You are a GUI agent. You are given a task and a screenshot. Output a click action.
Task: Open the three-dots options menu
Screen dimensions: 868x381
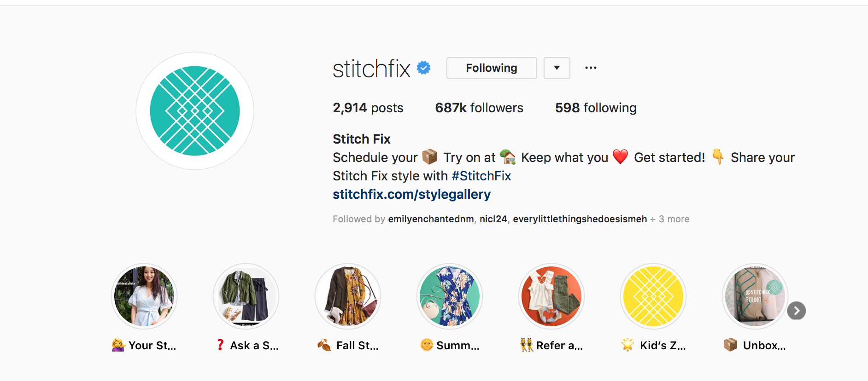pos(591,68)
